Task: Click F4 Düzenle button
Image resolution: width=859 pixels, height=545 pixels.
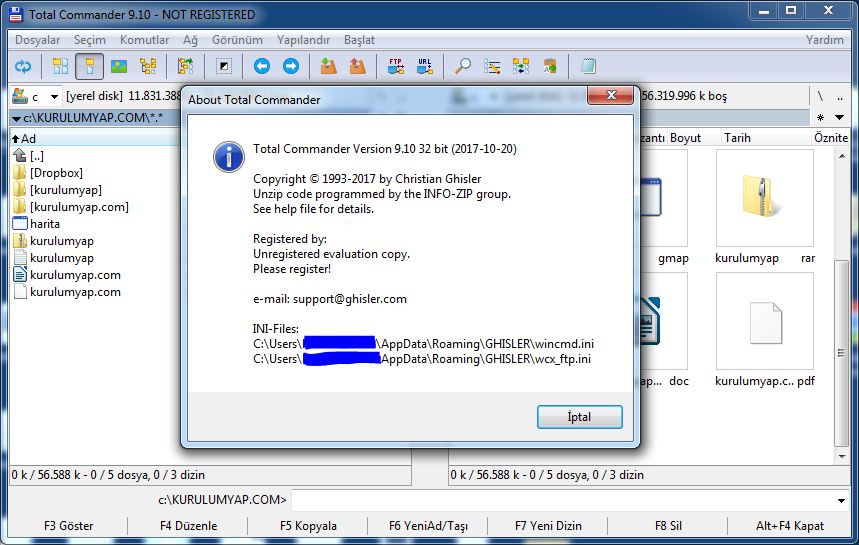Action: [x=188, y=526]
